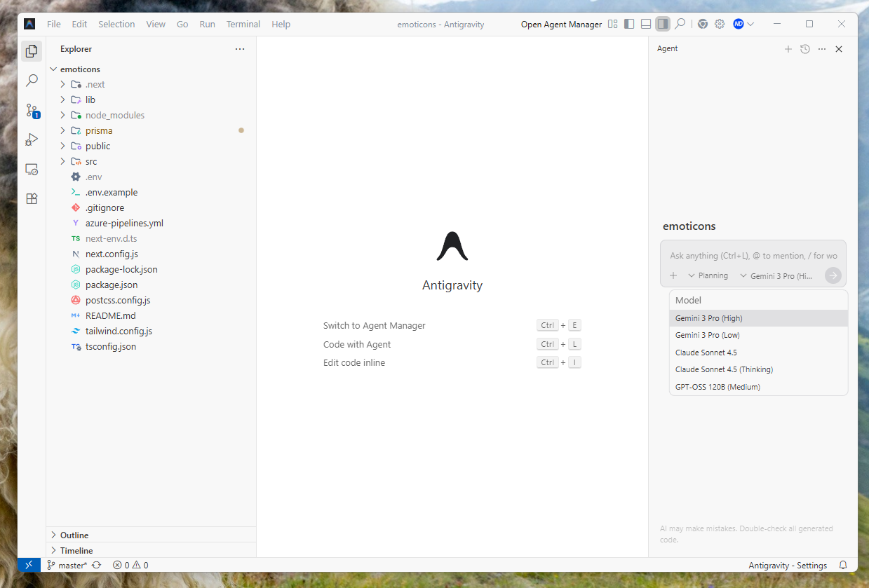Click the add context plus in chat box

click(x=673, y=275)
